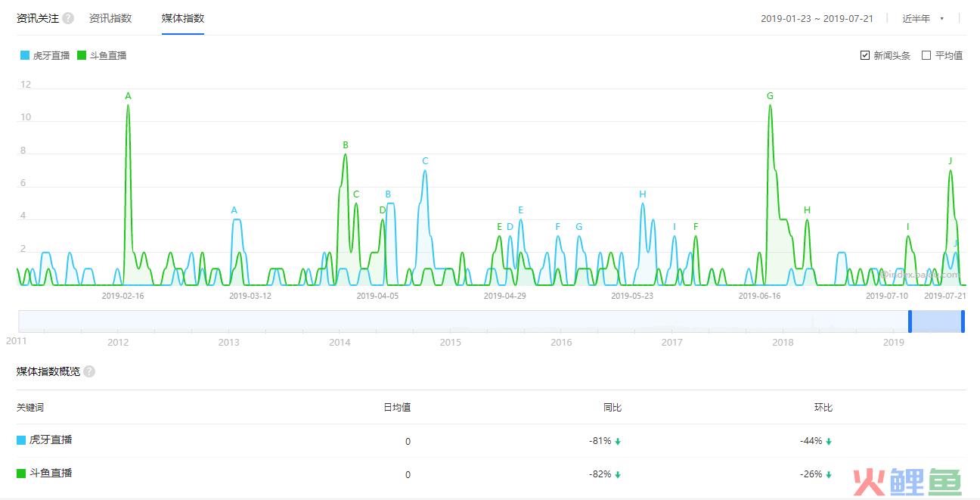Click the left handle of the timeline range

(910, 321)
